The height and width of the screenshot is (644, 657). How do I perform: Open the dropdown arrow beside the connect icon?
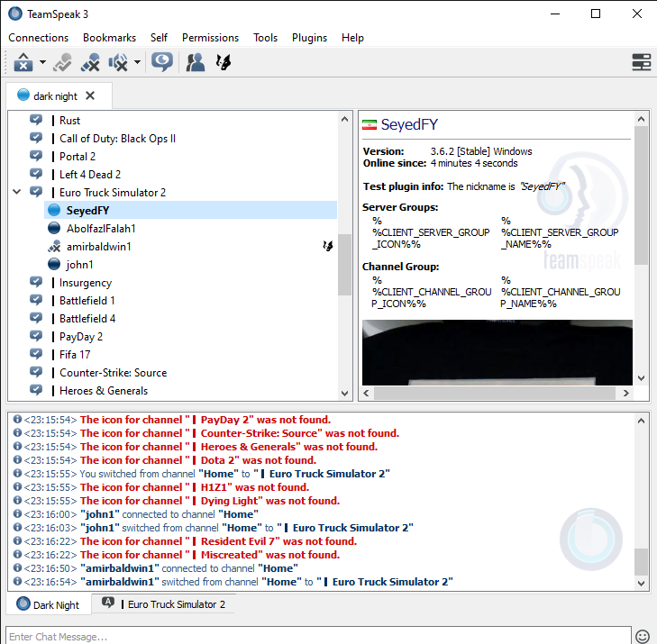coord(42,62)
